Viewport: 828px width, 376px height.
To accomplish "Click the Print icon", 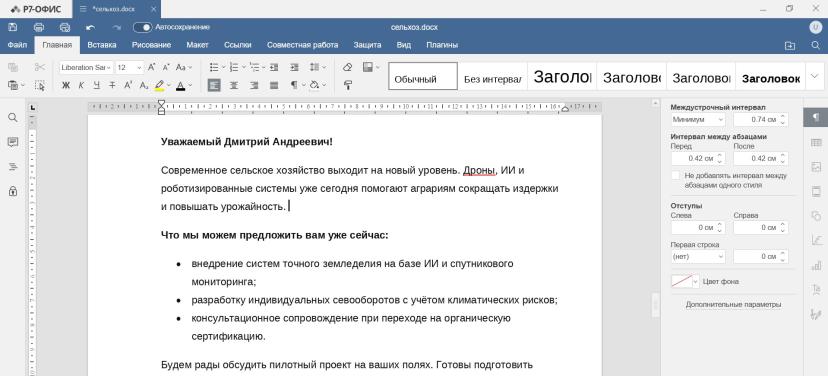I will click(x=39, y=27).
